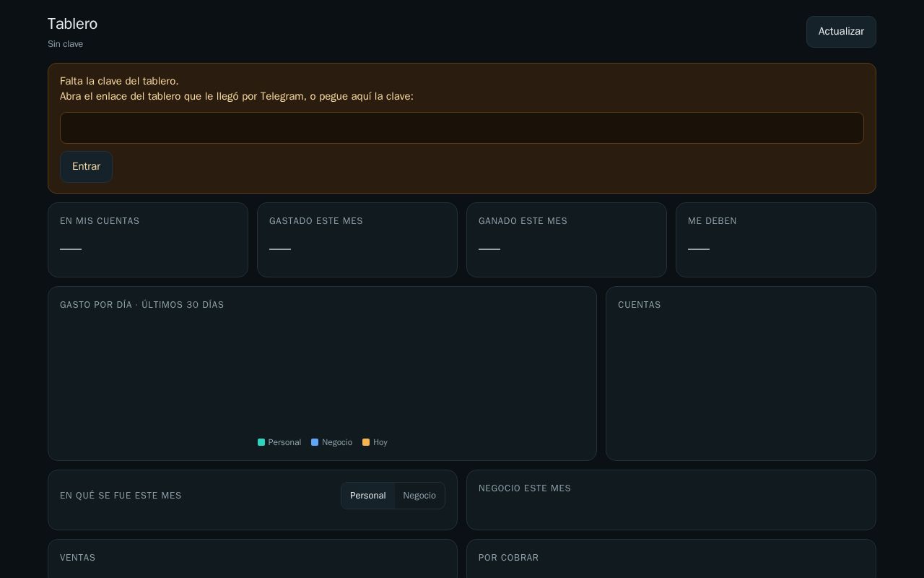Viewport: 924px width, 578px height.
Task: Click the "ME DEBEN" card label
Action: click(712, 221)
